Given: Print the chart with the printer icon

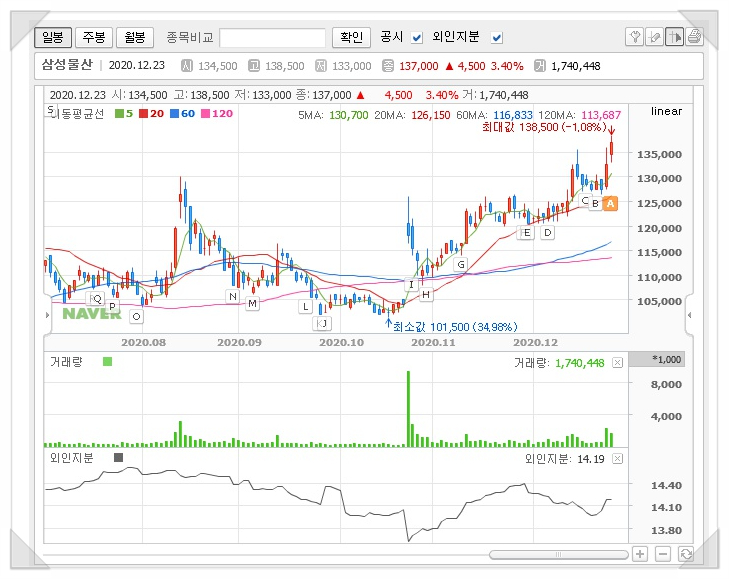Looking at the screenshot, I should pos(694,37).
